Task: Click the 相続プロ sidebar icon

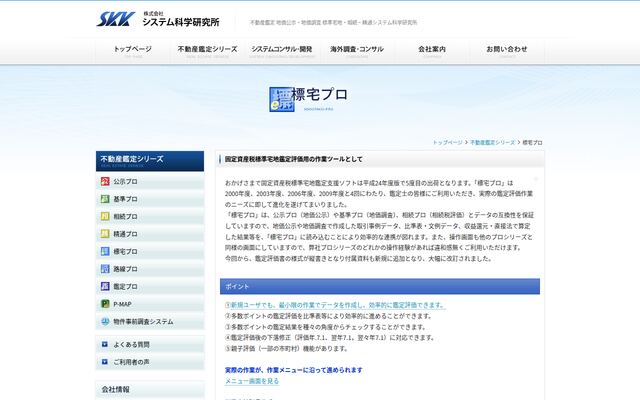Action: (x=105, y=216)
